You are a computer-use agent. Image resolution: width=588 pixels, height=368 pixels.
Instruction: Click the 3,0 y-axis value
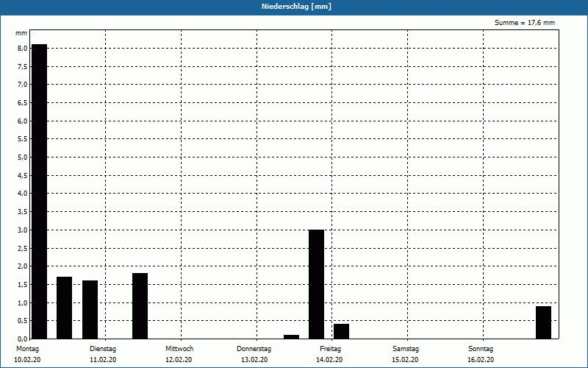coord(22,230)
